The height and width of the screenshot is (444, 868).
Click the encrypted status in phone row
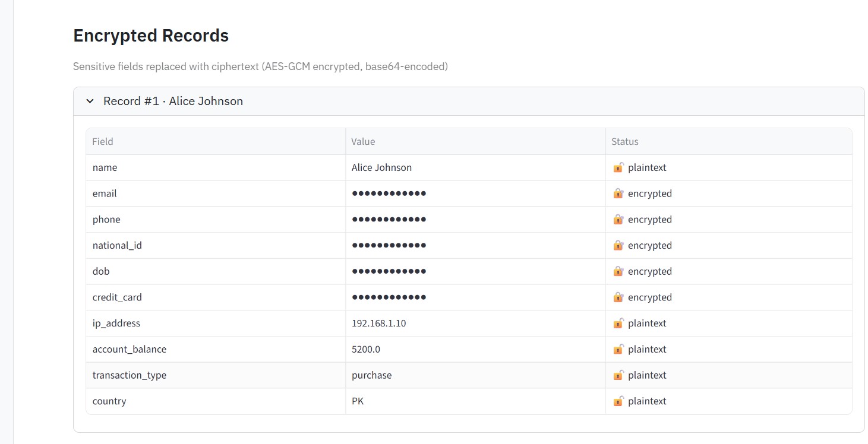click(x=650, y=219)
